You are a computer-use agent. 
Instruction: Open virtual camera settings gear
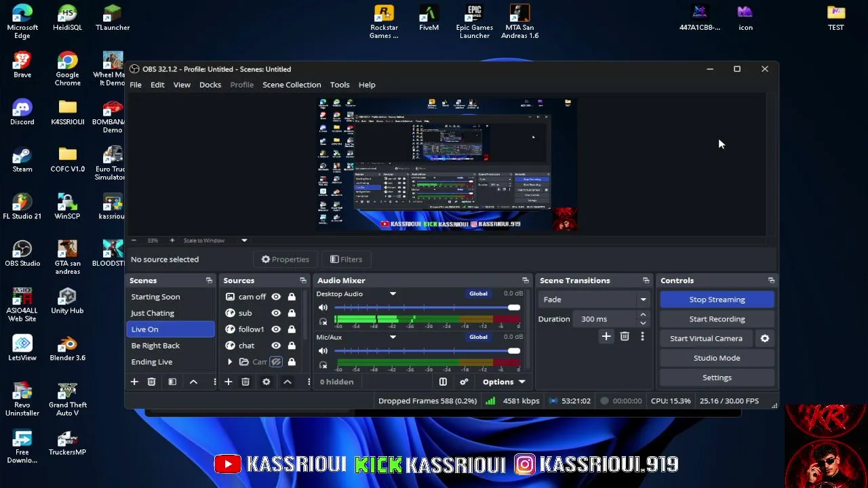(765, 338)
